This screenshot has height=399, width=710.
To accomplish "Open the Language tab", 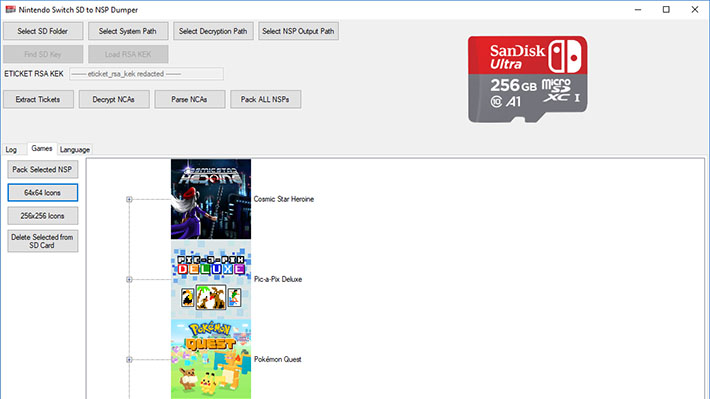I will (x=75, y=149).
